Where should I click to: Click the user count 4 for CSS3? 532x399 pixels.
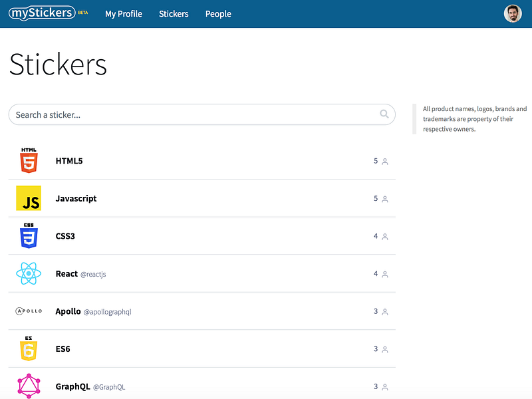376,236
